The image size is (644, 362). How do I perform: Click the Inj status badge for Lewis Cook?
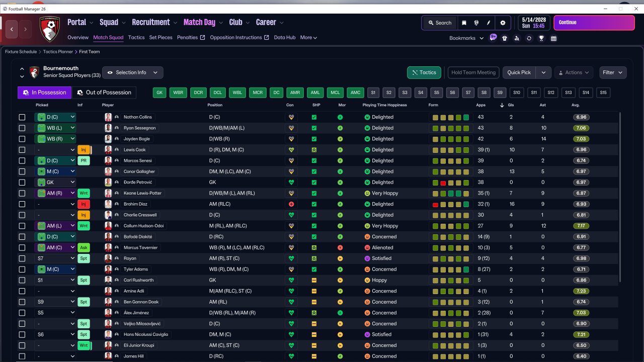click(84, 150)
